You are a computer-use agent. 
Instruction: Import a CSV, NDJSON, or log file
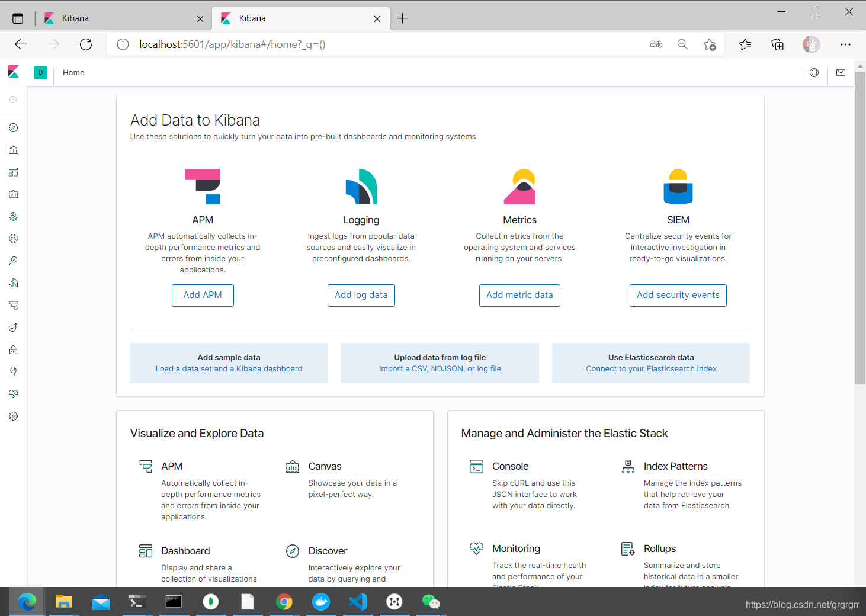pos(440,368)
